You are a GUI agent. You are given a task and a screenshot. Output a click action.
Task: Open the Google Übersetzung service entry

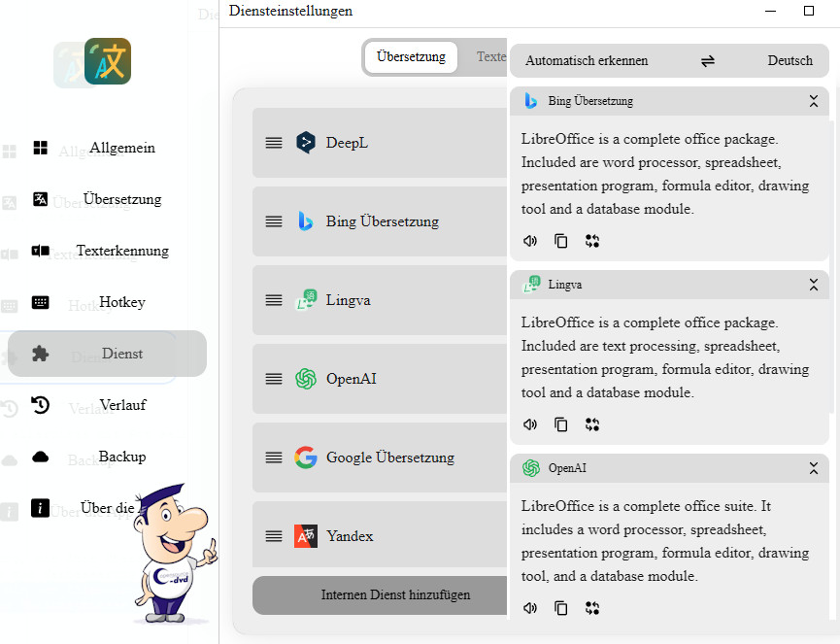point(388,458)
